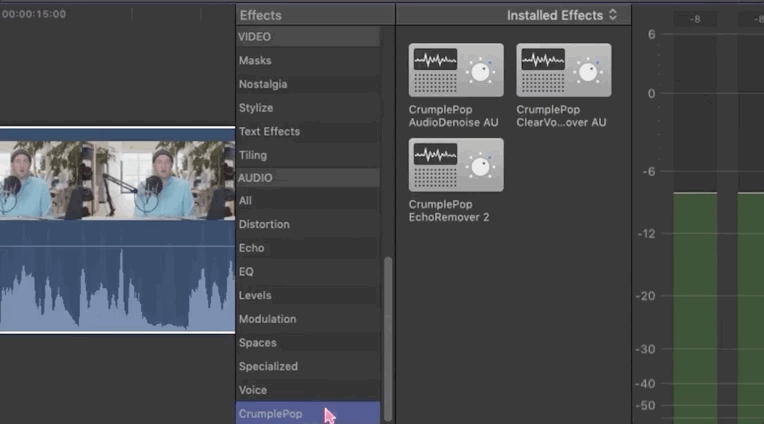Select the Voice audio category

(308, 390)
